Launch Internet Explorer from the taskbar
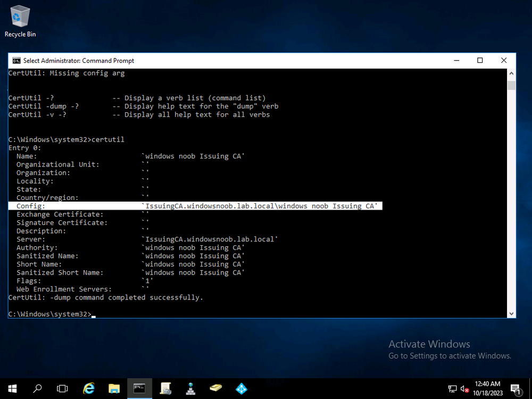The width and height of the screenshot is (532, 399). click(x=88, y=388)
